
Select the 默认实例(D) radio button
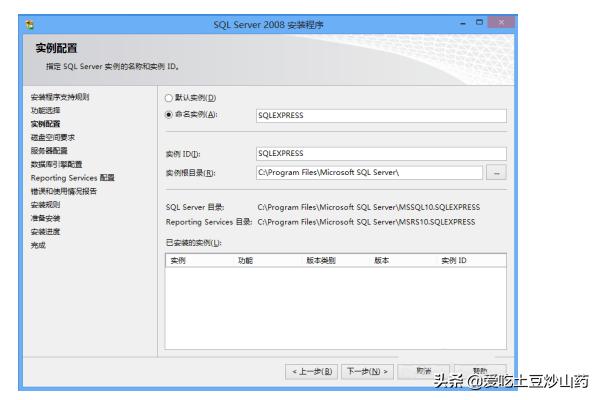tap(168, 98)
